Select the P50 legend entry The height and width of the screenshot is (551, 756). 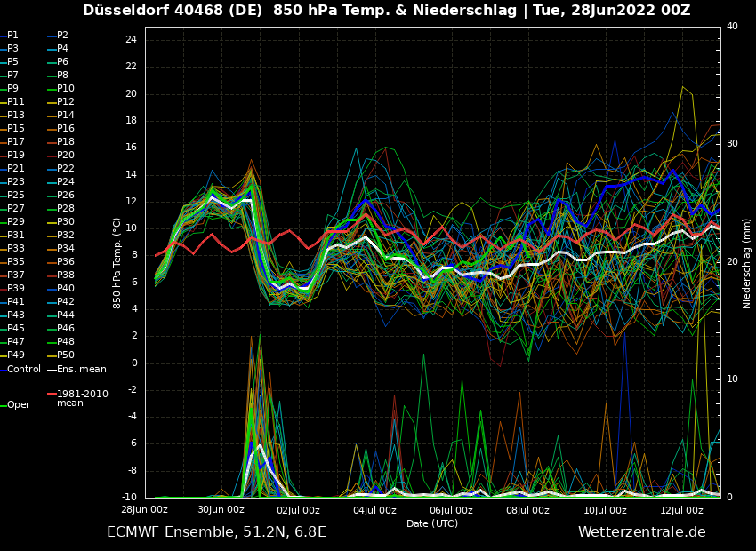pyautogui.click(x=66, y=355)
